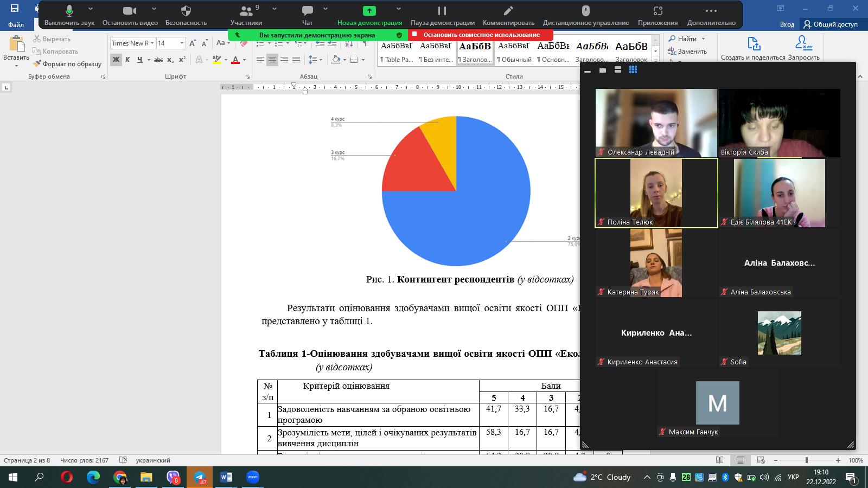The height and width of the screenshot is (488, 868).
Task: Adjust the document zoom slider
Action: pos(806,460)
